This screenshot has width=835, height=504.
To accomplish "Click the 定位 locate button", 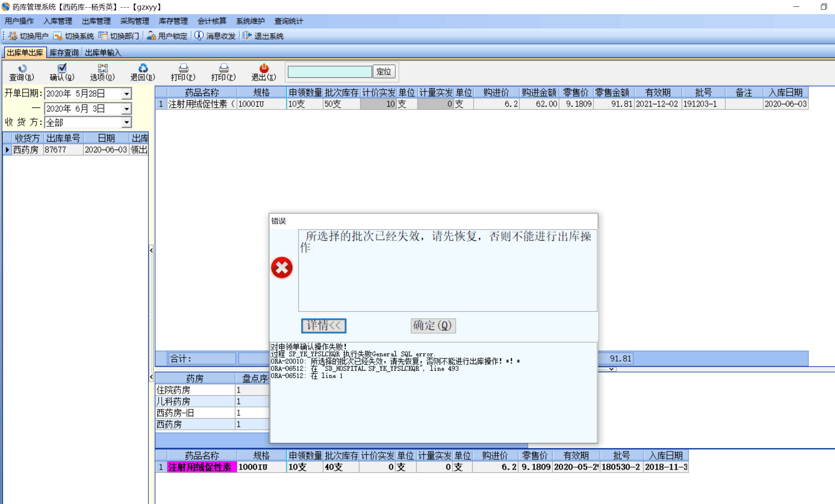I will 384,72.
